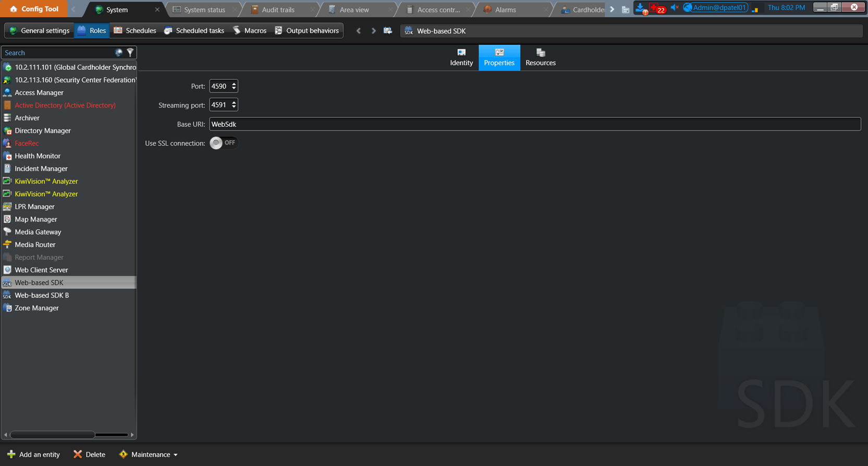Click the Search box in the roles list
868x466 pixels.
click(x=57, y=53)
